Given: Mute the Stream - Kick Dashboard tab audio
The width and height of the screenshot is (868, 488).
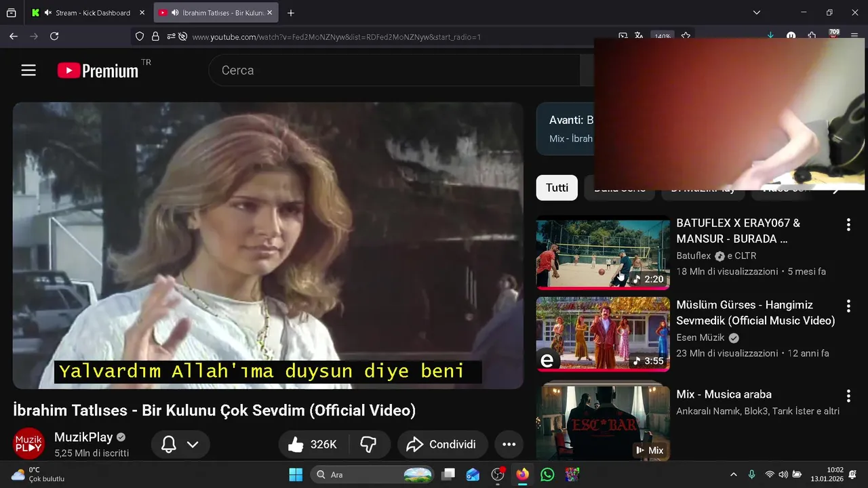Looking at the screenshot, I should [47, 13].
